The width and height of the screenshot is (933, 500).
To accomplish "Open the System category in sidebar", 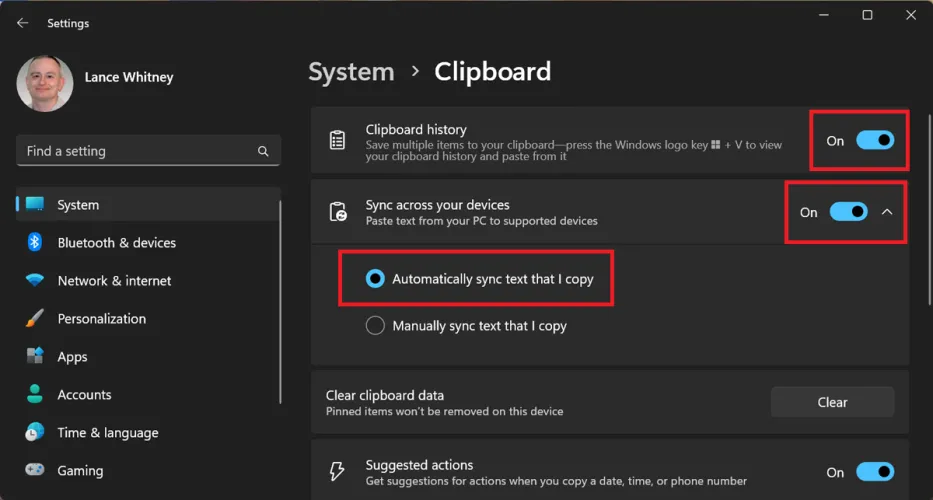I will tap(78, 205).
